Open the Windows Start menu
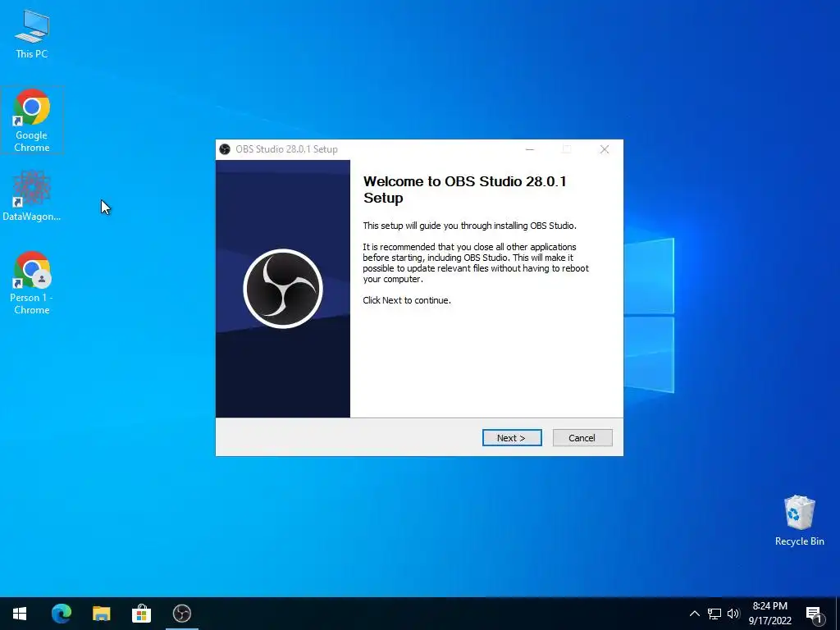Image resolution: width=840 pixels, height=630 pixels. coord(20,614)
